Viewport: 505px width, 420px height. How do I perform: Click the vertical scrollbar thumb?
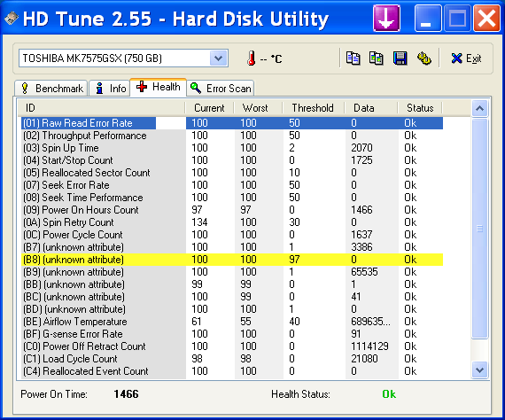[479, 229]
